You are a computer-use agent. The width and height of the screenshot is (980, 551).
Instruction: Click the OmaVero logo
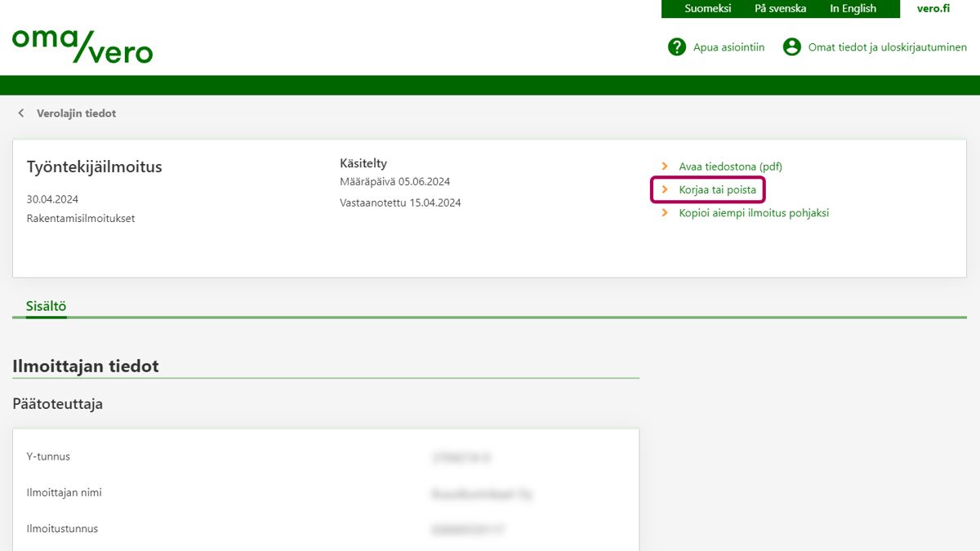click(82, 47)
